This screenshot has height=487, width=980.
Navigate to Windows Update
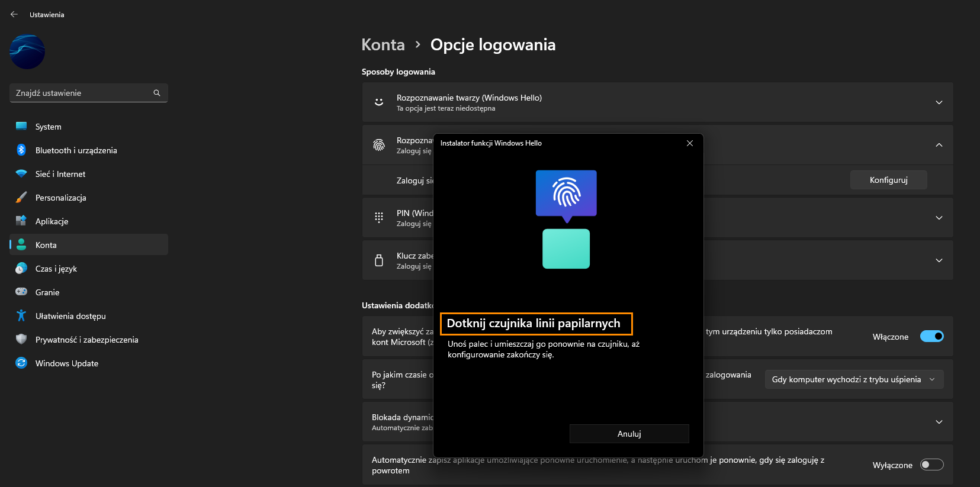pyautogui.click(x=89, y=363)
